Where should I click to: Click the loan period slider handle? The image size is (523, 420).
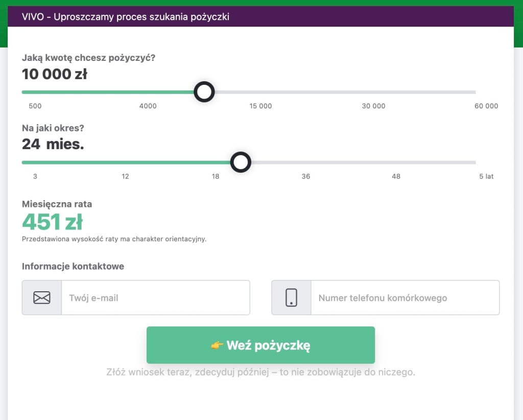coord(241,162)
